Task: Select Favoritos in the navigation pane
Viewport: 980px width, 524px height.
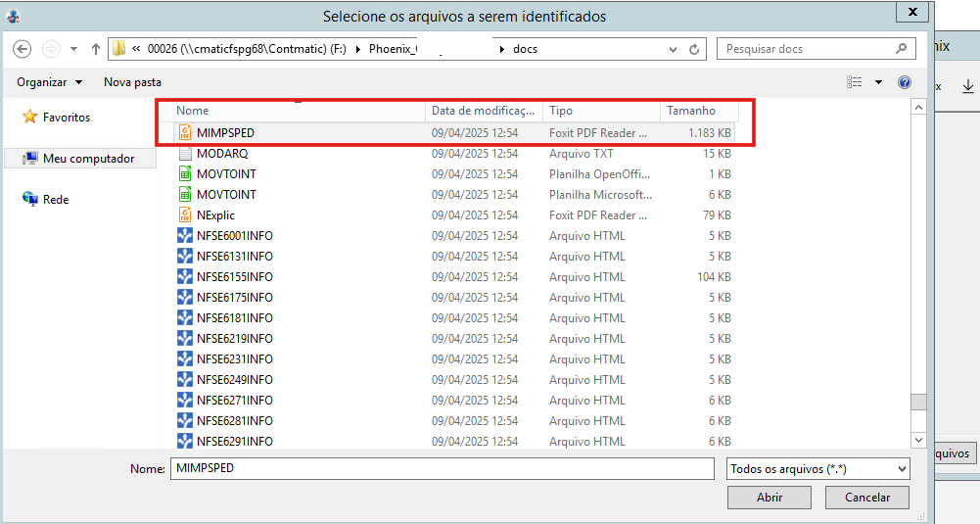Action: (x=56, y=117)
